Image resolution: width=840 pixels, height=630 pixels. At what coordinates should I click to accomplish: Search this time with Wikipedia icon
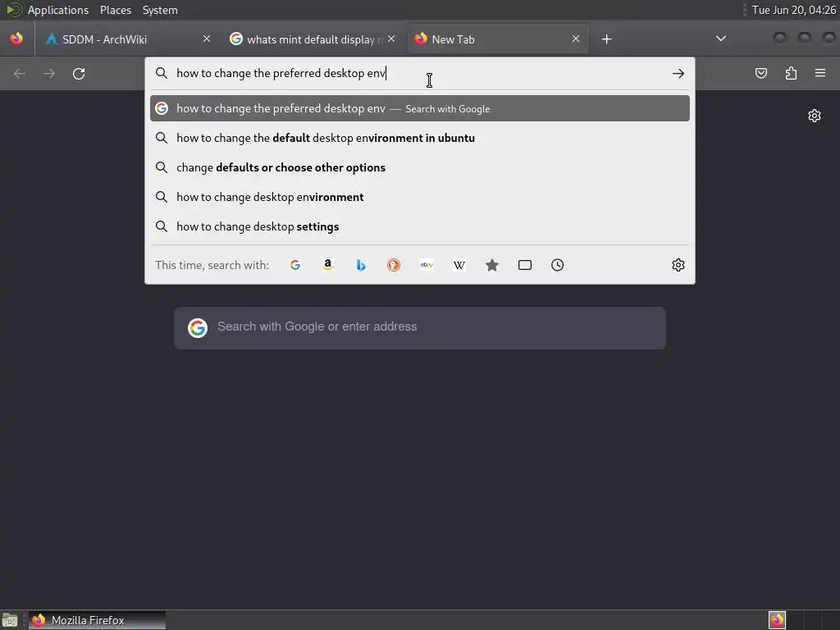click(x=459, y=265)
